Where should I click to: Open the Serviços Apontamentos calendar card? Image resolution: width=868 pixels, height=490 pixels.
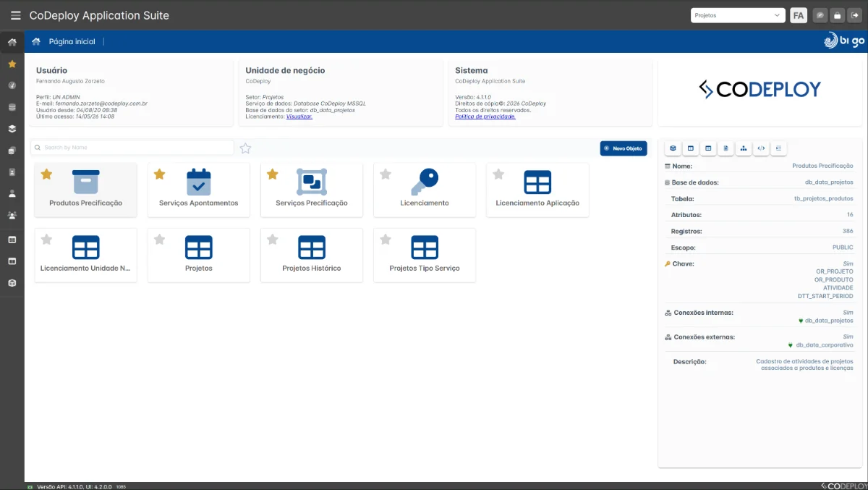pos(198,190)
